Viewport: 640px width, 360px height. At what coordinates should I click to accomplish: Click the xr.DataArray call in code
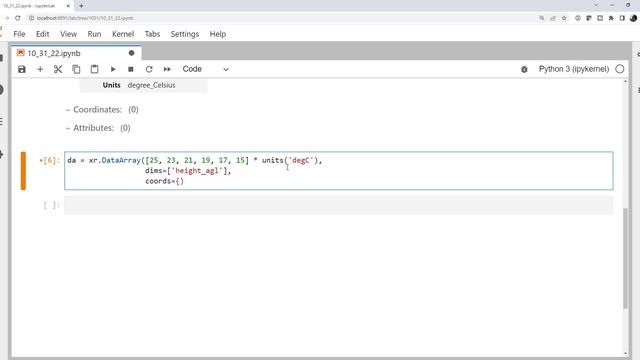coord(115,160)
